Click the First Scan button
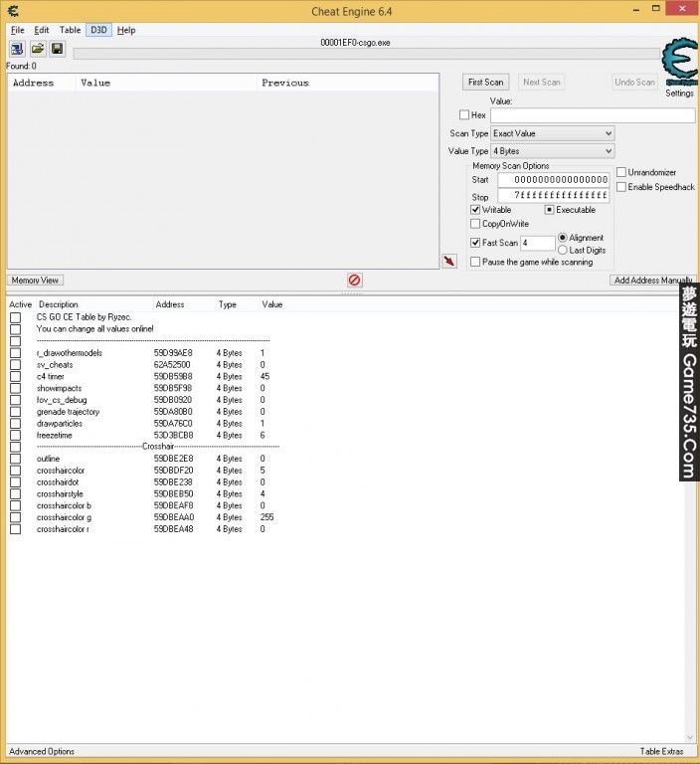This screenshot has width=700, height=764. coord(485,82)
